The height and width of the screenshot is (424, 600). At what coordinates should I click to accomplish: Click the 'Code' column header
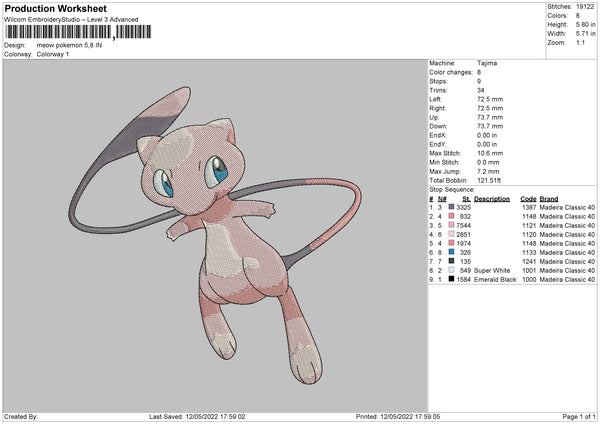(x=528, y=199)
